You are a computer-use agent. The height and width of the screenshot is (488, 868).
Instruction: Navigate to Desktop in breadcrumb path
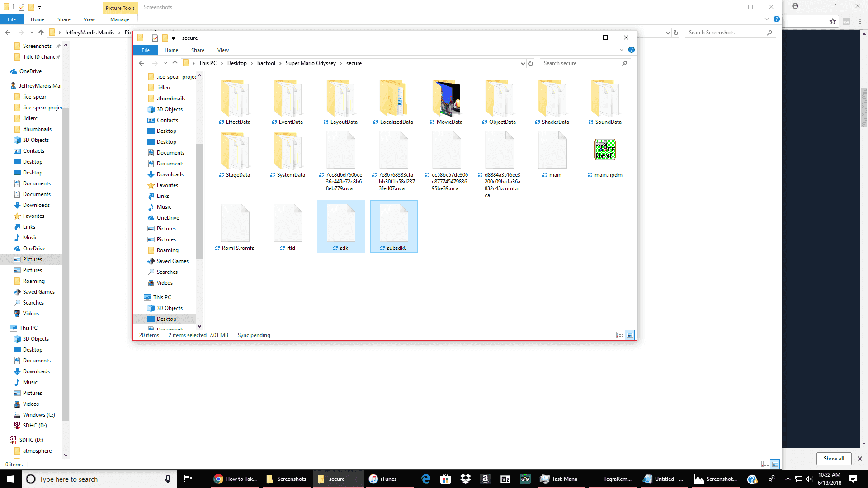click(237, 63)
